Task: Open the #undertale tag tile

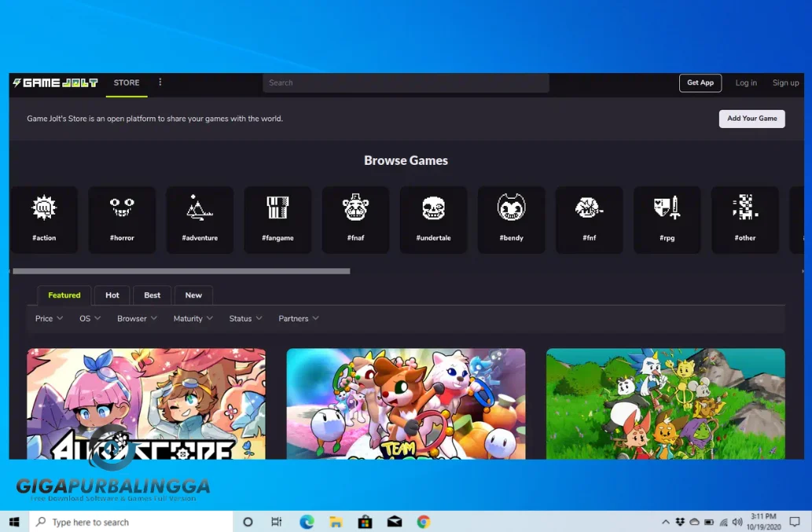Action: click(x=433, y=220)
